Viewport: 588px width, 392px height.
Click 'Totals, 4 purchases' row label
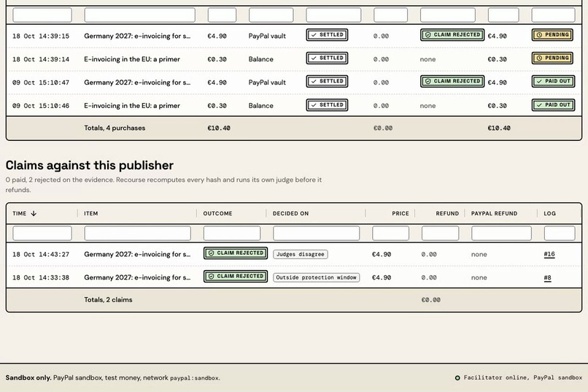115,128
